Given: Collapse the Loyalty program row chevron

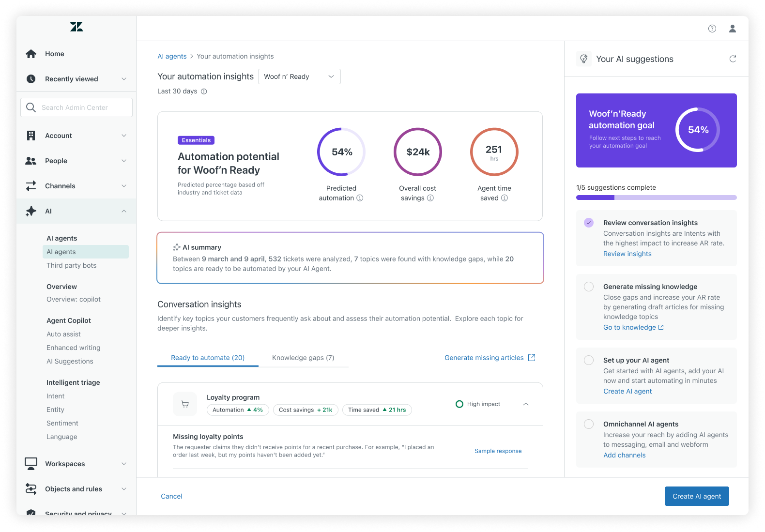Looking at the screenshot, I should [526, 404].
